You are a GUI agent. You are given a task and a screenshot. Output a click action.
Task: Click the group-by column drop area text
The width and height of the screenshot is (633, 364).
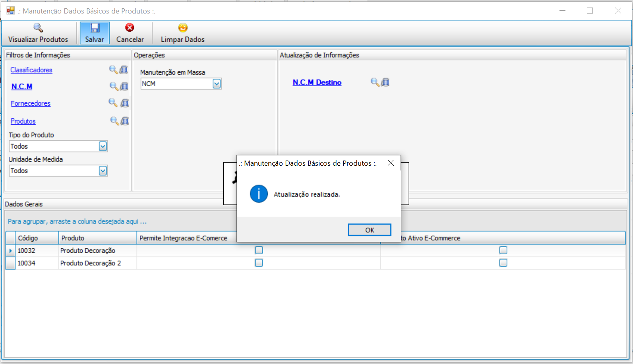click(x=77, y=221)
